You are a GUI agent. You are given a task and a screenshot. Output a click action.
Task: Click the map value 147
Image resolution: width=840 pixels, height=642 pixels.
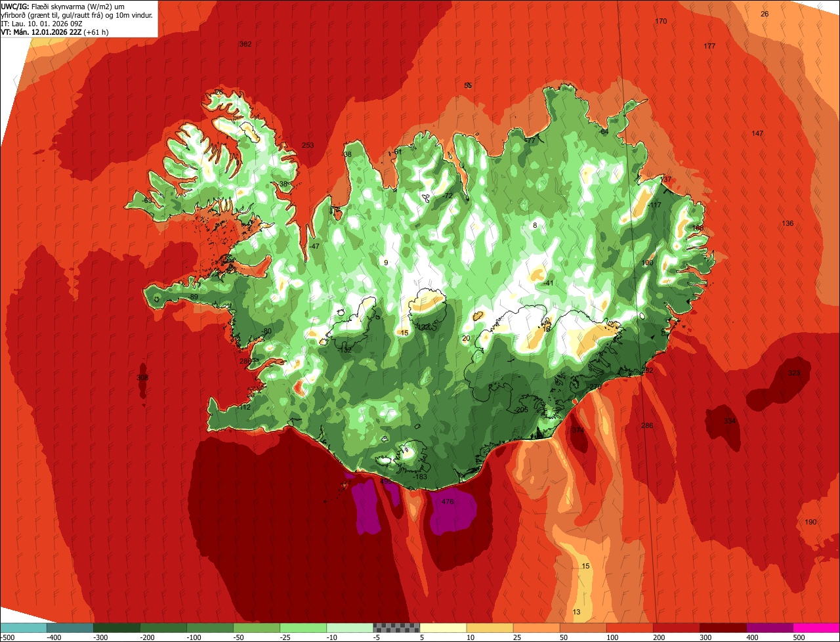[x=757, y=133]
